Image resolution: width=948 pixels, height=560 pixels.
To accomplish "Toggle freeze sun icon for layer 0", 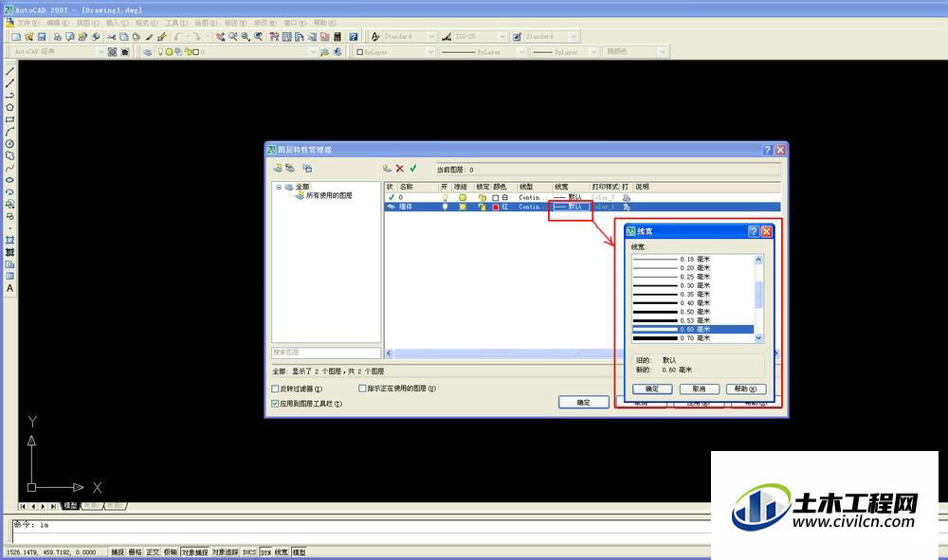I will (x=463, y=197).
